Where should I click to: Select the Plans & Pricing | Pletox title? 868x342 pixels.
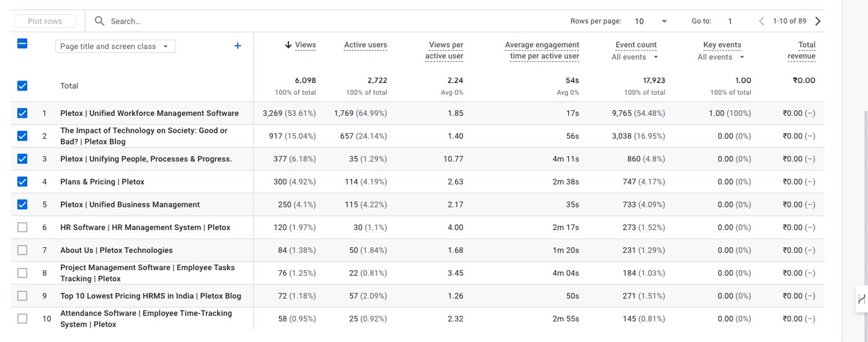102,182
